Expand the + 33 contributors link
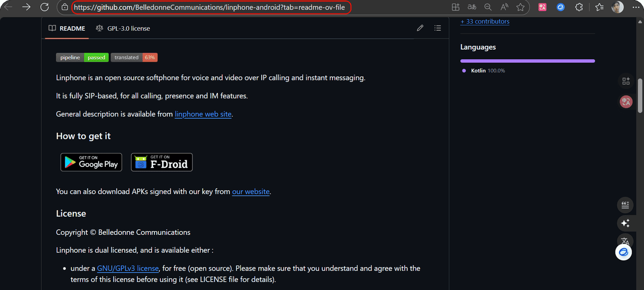Viewport: 644px width, 290px height. pyautogui.click(x=485, y=22)
